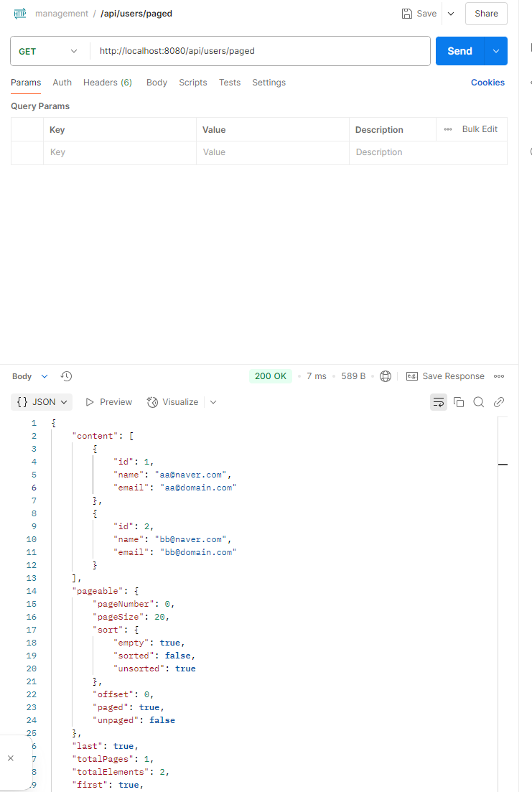Copy the response body to clipboard
Image resolution: width=532 pixels, height=792 pixels.
459,402
